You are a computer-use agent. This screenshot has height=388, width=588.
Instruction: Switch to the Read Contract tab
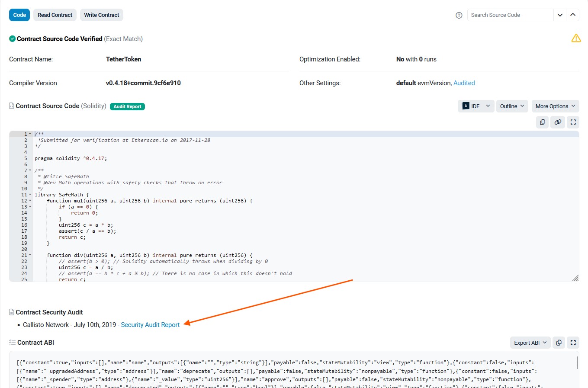pos(55,15)
